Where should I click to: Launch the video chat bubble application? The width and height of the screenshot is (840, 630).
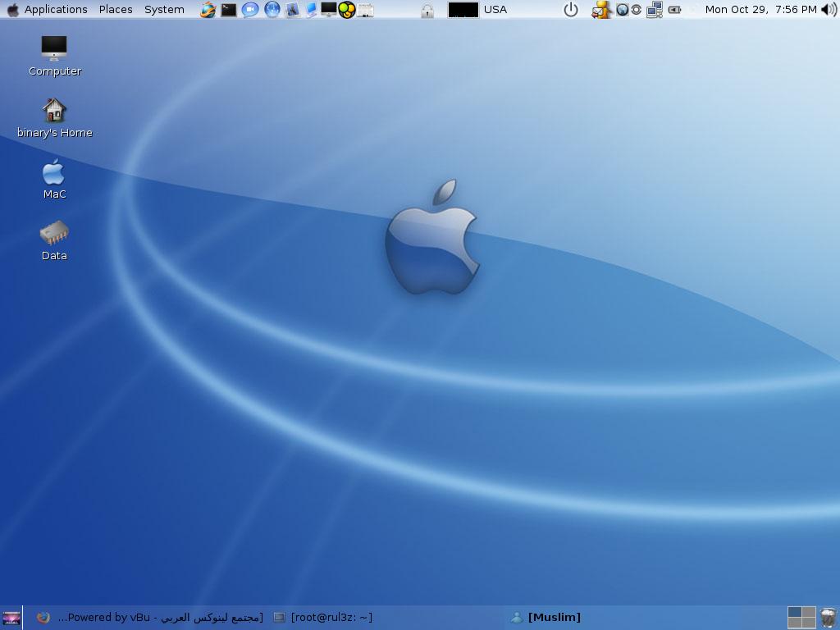250,10
